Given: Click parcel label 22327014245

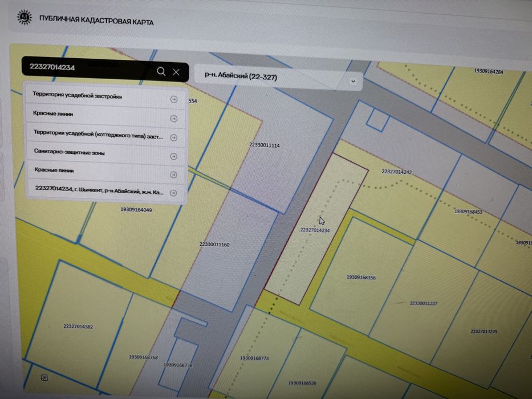Looking at the screenshot, I should click(x=484, y=331).
